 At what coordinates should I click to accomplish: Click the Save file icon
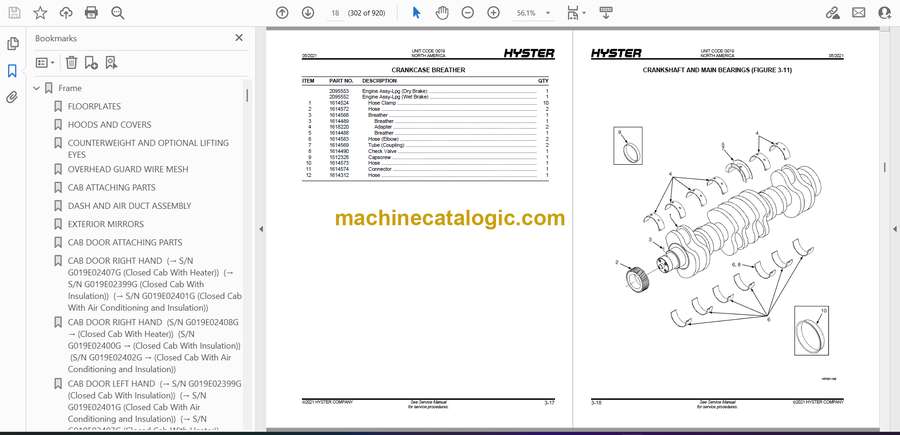(14, 13)
